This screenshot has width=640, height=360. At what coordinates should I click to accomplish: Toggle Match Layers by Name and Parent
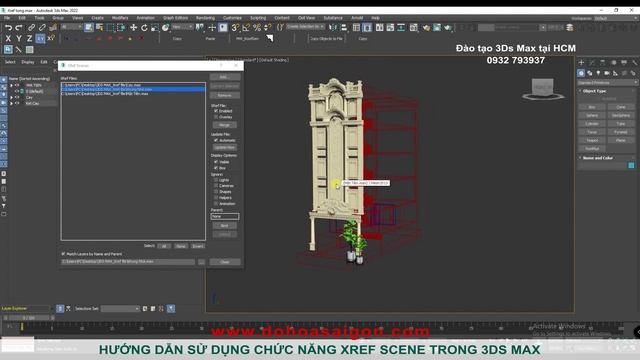[x=63, y=254]
